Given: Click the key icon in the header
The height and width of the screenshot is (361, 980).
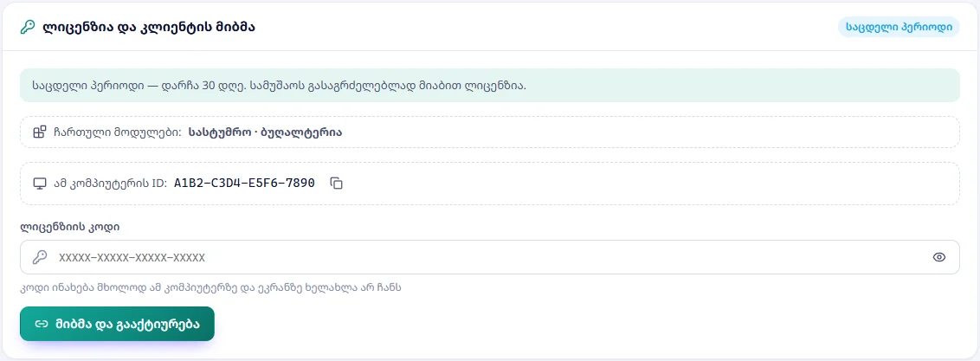Looking at the screenshot, I should tap(28, 27).
